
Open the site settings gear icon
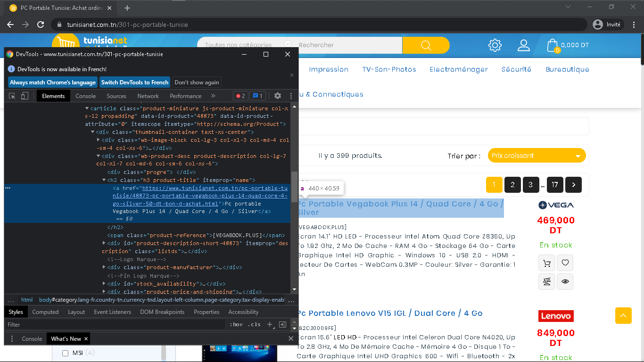coord(495,45)
